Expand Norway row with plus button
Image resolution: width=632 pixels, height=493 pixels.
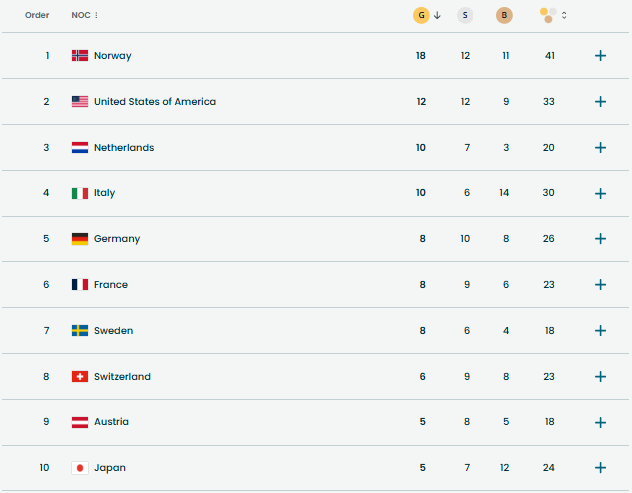[x=600, y=56]
